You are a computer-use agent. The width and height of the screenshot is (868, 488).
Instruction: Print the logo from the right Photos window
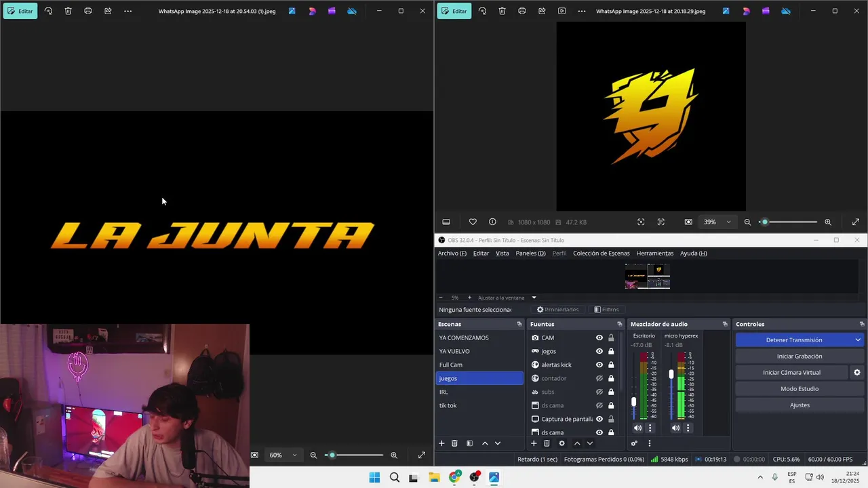point(521,11)
